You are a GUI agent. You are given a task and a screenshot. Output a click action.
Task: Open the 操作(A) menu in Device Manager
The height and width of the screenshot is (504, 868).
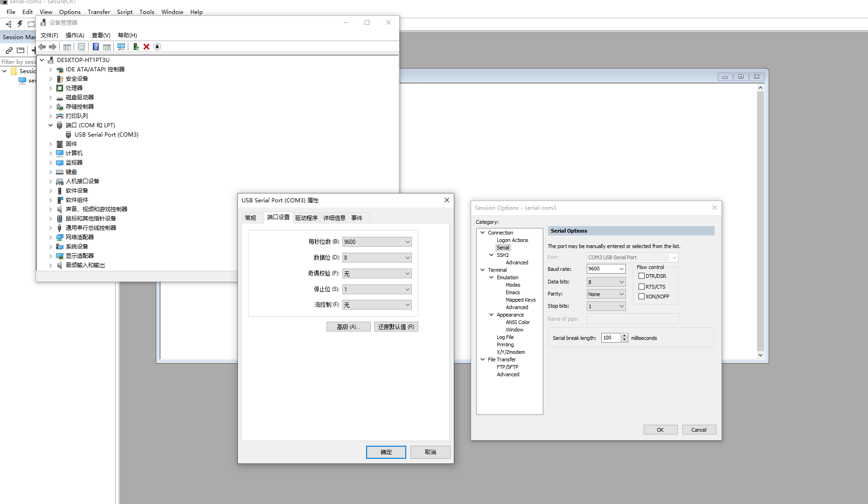tap(75, 35)
